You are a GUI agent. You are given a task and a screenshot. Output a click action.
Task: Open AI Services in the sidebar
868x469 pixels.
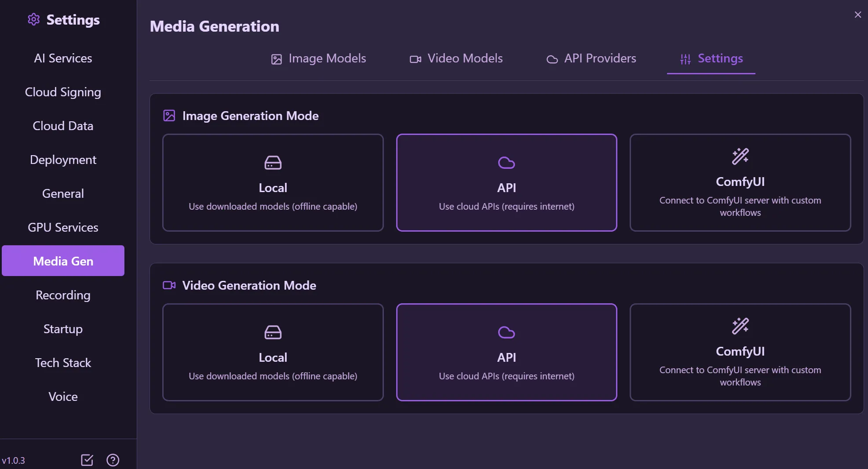coord(63,58)
